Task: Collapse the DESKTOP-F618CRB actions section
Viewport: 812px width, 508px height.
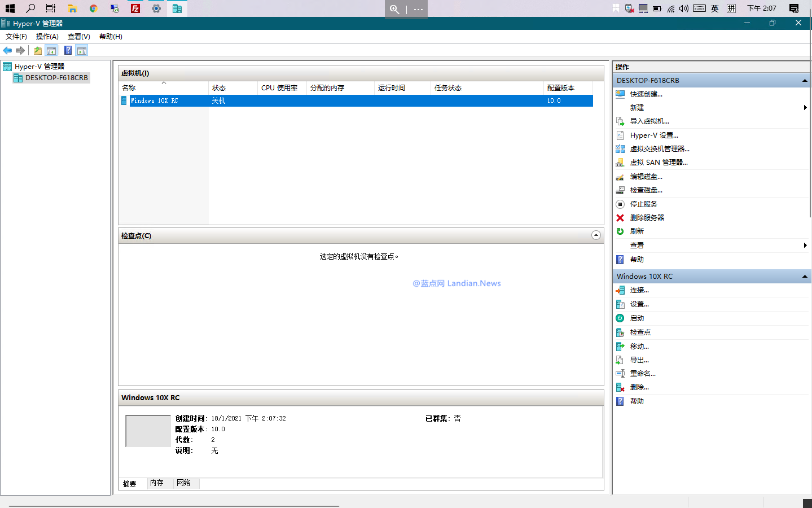Action: (x=805, y=81)
